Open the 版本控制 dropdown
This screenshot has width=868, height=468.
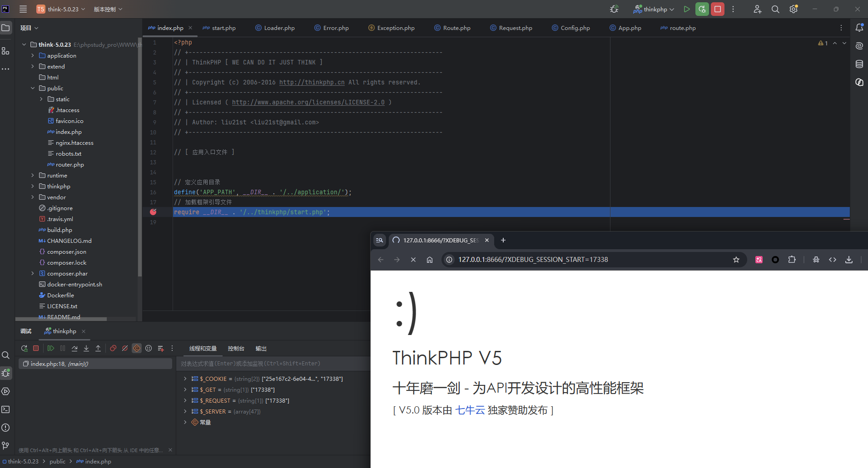[108, 9]
